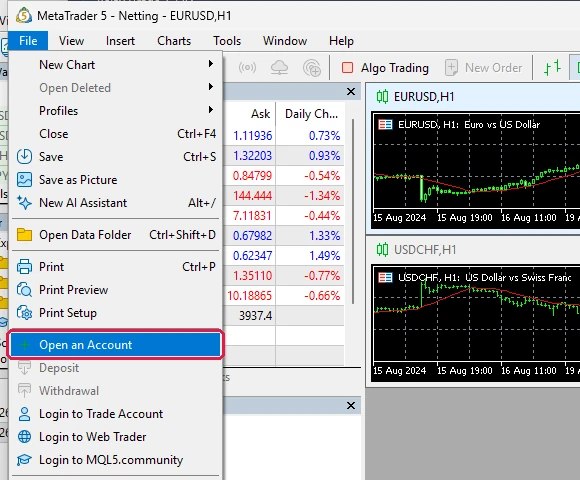580x480 pixels.
Task: Click the Ask value 1.32203
Action: click(x=253, y=156)
